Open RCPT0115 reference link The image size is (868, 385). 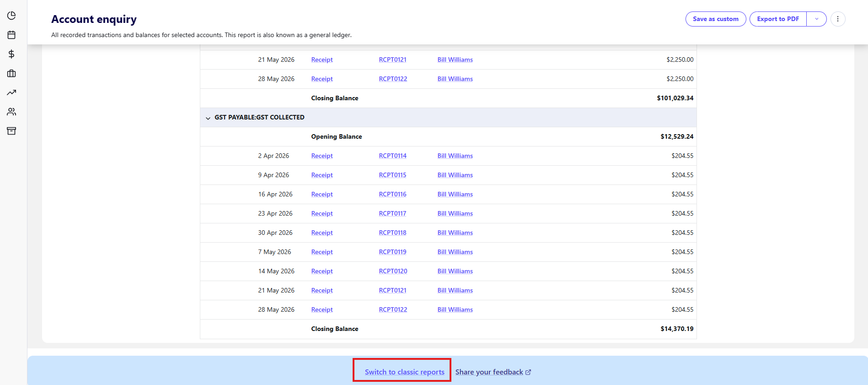coord(392,175)
